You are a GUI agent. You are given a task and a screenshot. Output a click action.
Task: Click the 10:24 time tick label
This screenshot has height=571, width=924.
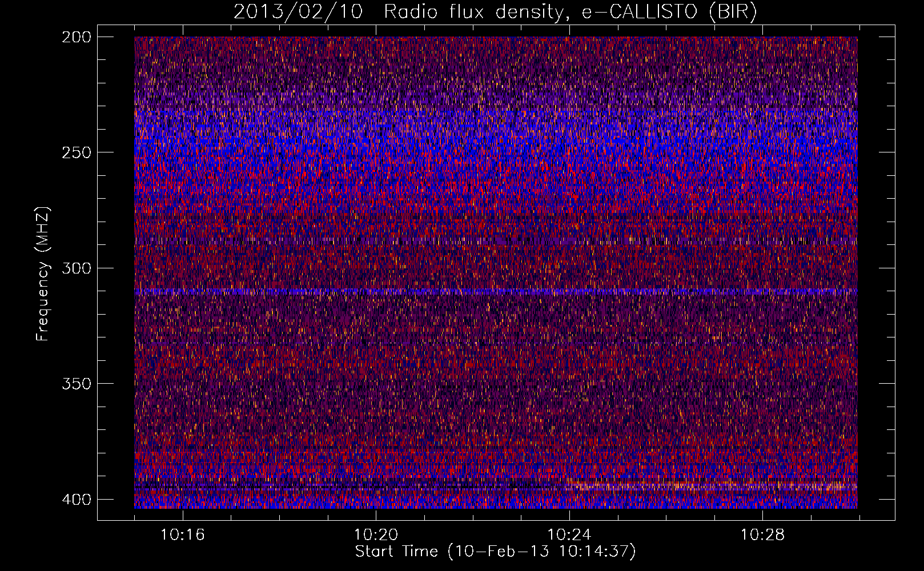(569, 535)
